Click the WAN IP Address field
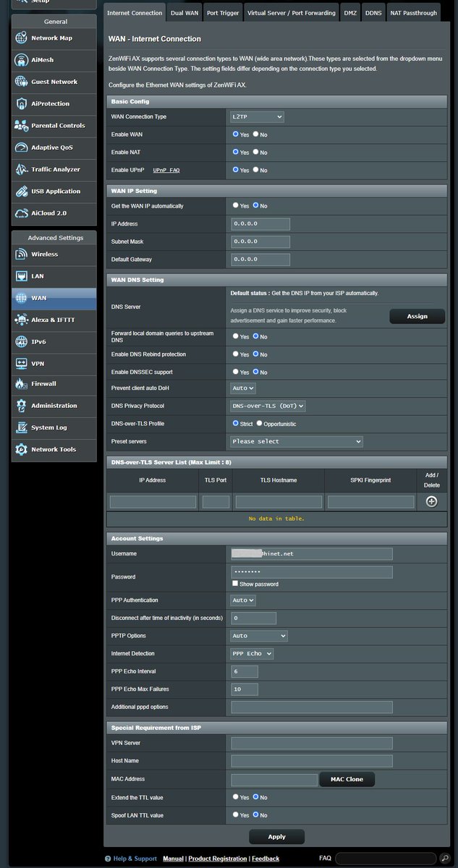Viewport: 458px width, 868px height. pyautogui.click(x=260, y=224)
